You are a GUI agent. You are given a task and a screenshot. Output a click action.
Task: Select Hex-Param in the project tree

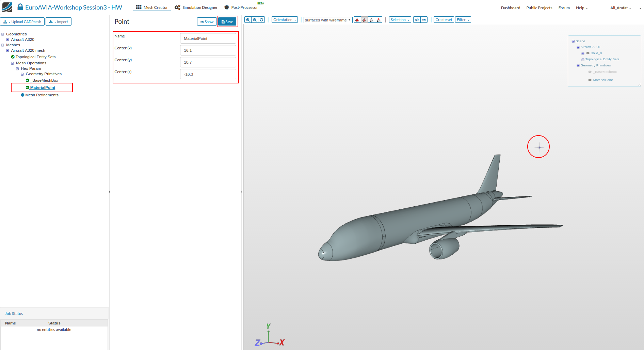click(31, 68)
